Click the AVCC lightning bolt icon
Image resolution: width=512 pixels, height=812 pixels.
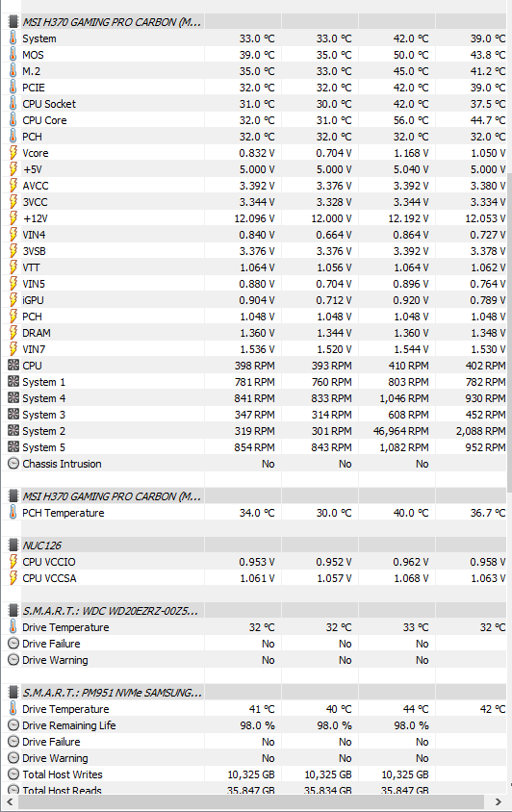point(13,186)
